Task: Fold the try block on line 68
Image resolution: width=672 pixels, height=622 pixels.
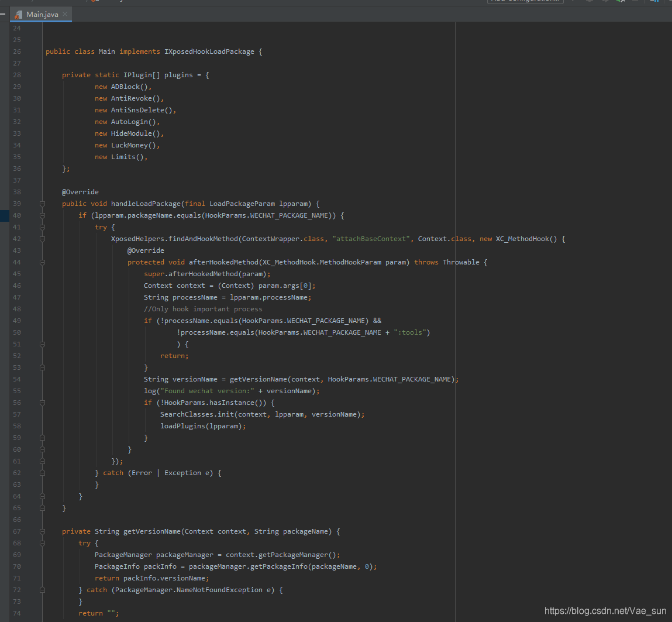Action: pyautogui.click(x=43, y=543)
